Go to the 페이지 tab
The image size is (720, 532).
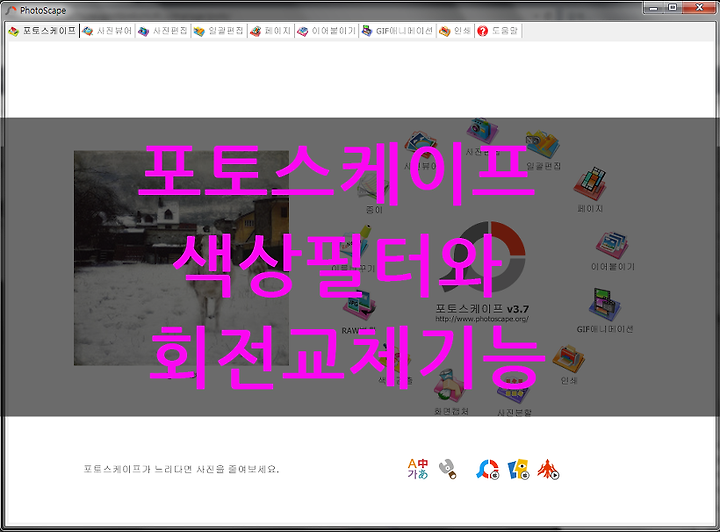point(271,31)
